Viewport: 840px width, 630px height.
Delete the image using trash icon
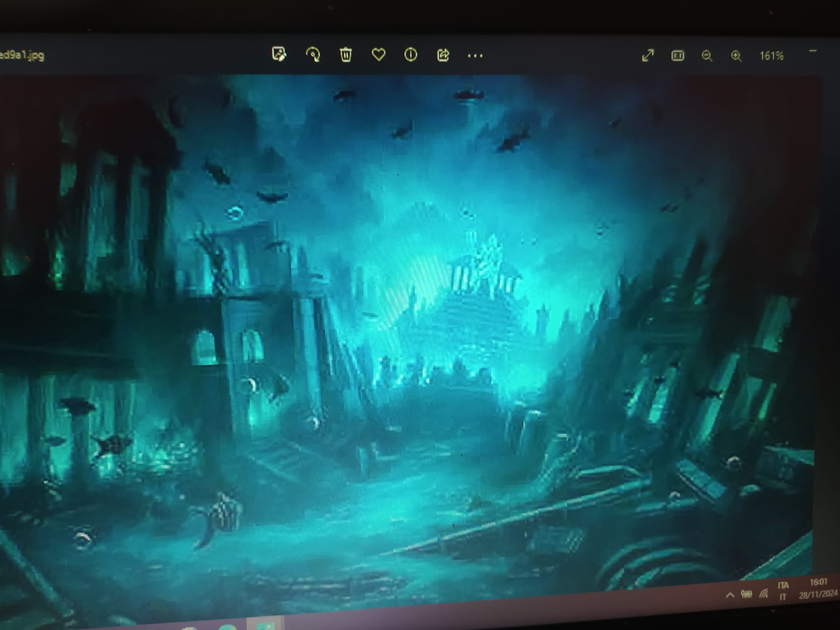coord(346,55)
